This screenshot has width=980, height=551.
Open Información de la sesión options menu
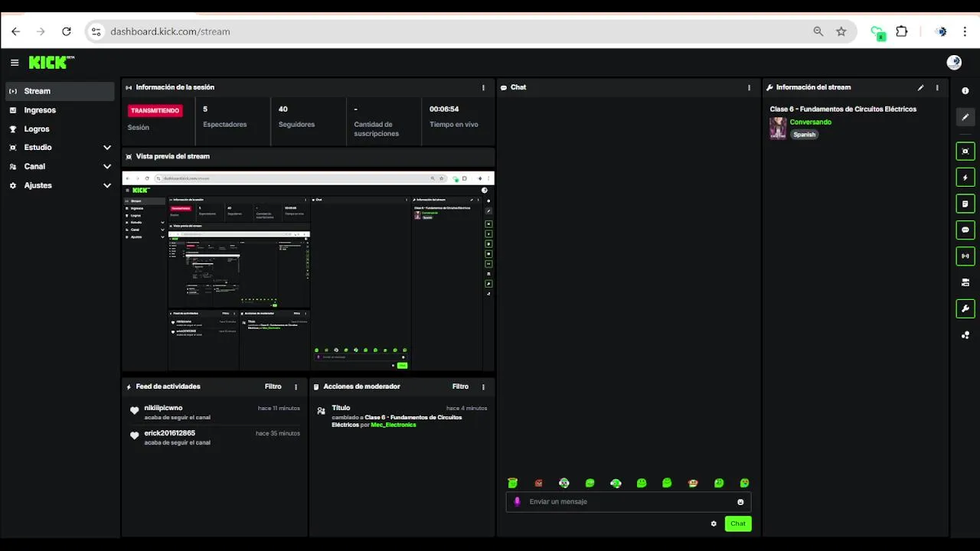tap(483, 87)
